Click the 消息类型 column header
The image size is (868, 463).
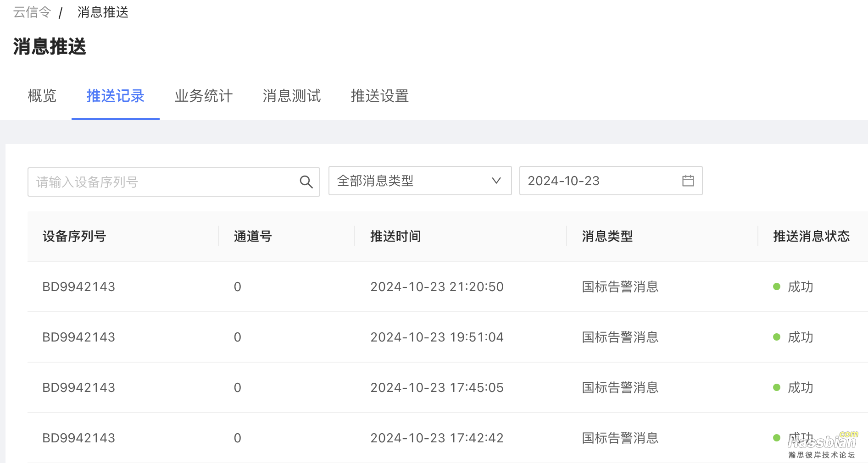(607, 236)
